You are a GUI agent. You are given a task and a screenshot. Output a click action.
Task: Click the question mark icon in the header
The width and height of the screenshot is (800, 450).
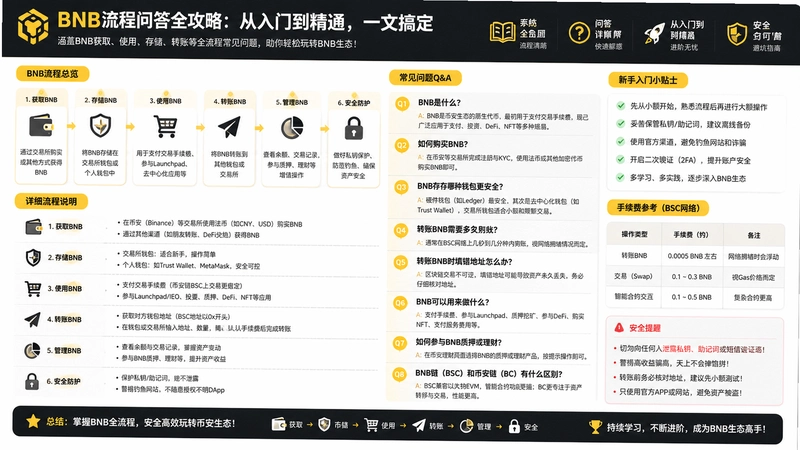tap(579, 33)
